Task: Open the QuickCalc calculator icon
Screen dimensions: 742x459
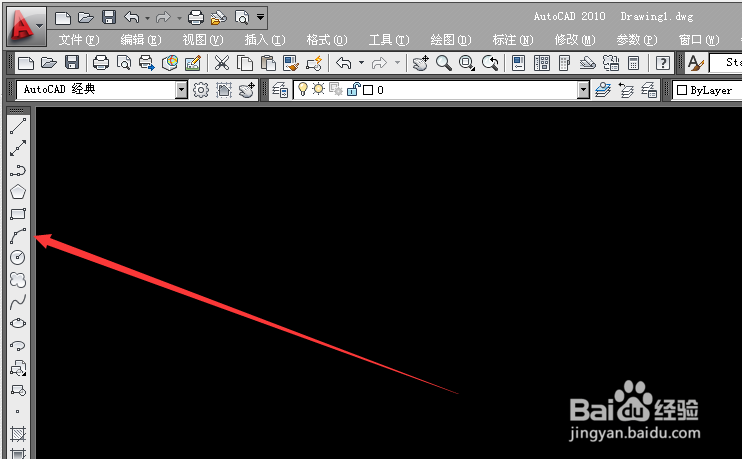Action: click(x=633, y=63)
